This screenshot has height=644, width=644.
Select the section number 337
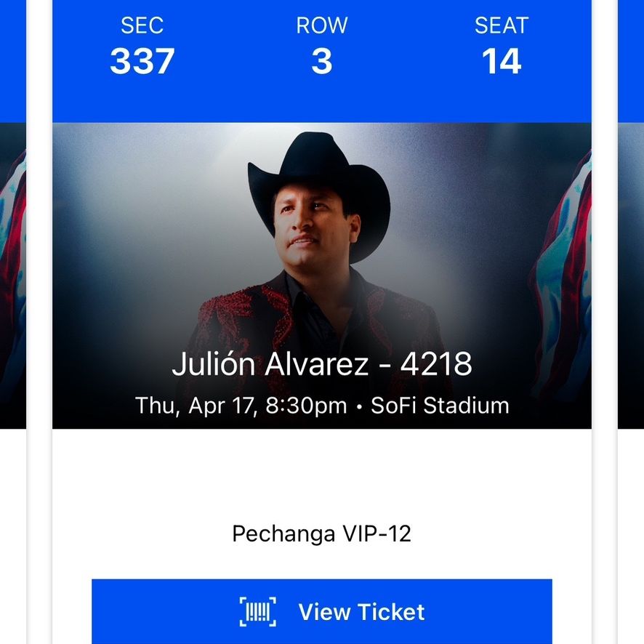coord(142,61)
